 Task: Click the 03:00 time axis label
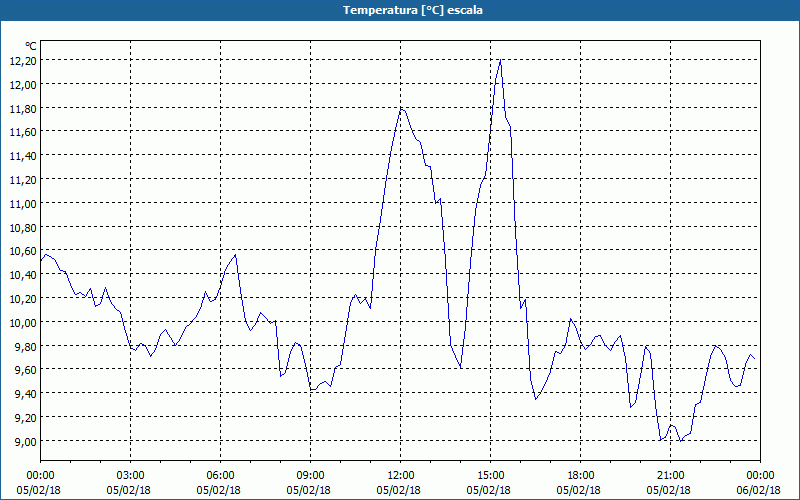(x=131, y=476)
